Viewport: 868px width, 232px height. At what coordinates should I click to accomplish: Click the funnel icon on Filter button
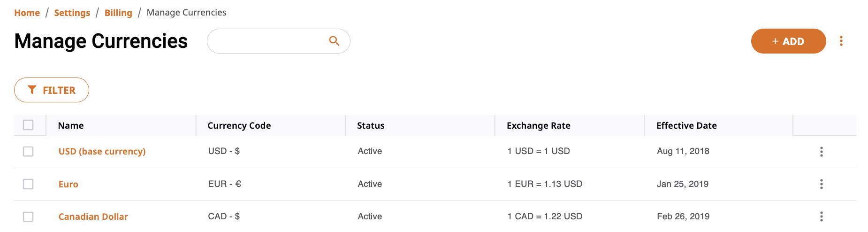tap(32, 90)
